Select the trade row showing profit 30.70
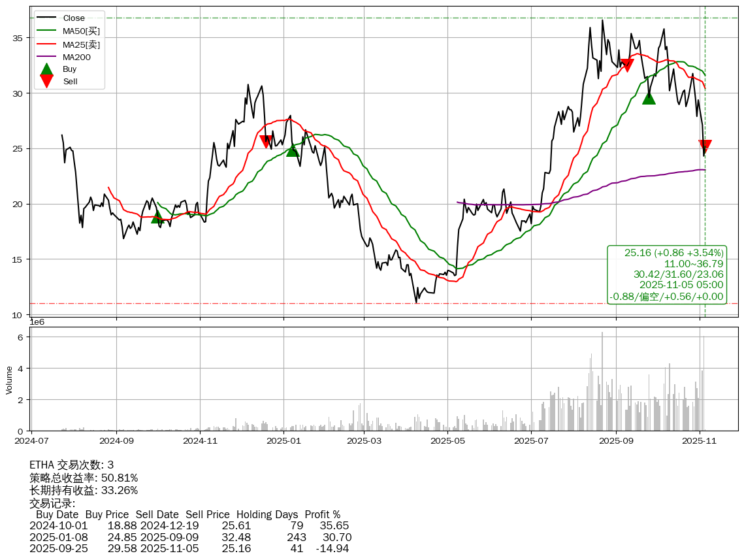 [x=189, y=537]
